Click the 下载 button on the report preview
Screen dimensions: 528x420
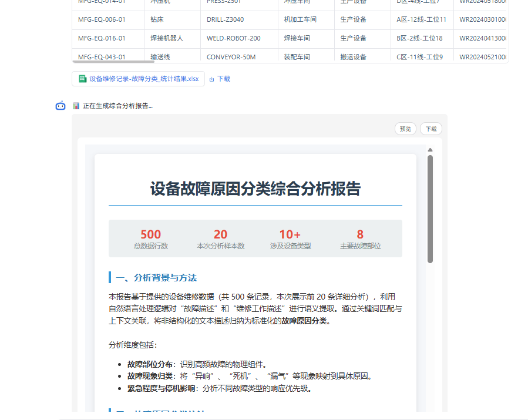(x=431, y=129)
